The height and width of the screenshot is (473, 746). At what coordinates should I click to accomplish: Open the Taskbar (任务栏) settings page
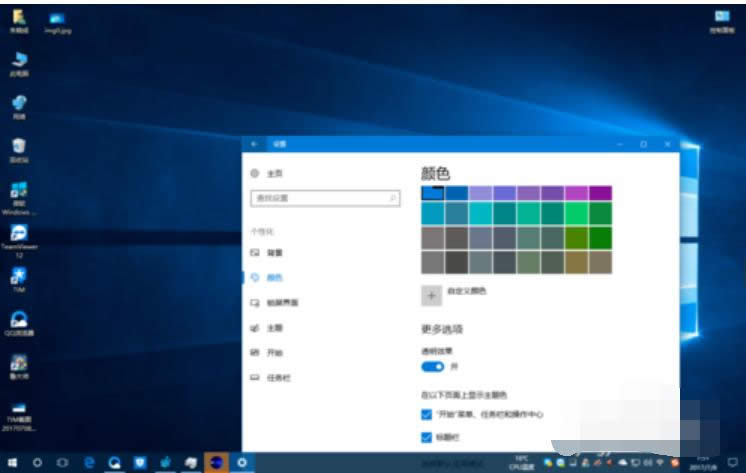(x=278, y=378)
